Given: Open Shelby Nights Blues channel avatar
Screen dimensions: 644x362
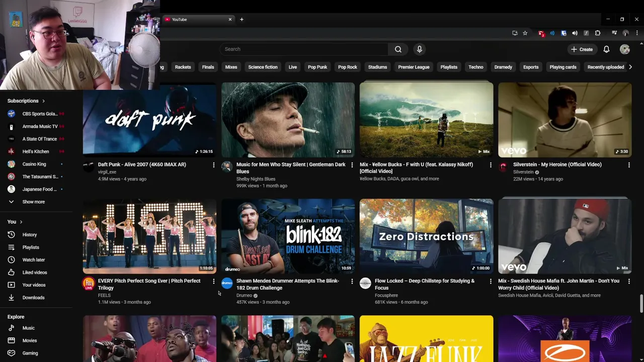Looking at the screenshot, I should [x=227, y=167].
